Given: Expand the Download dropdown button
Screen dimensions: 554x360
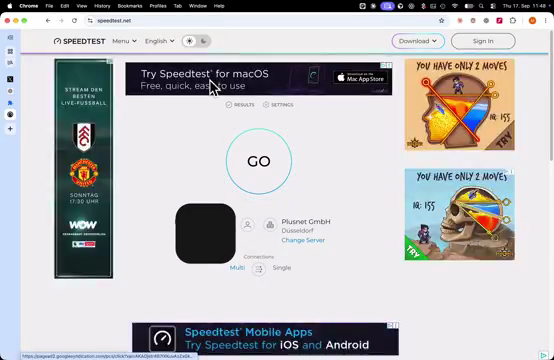Looking at the screenshot, I should click(x=418, y=41).
